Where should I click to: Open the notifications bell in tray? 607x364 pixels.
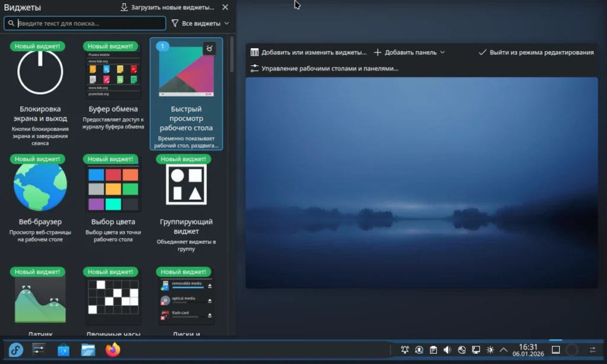click(x=405, y=350)
